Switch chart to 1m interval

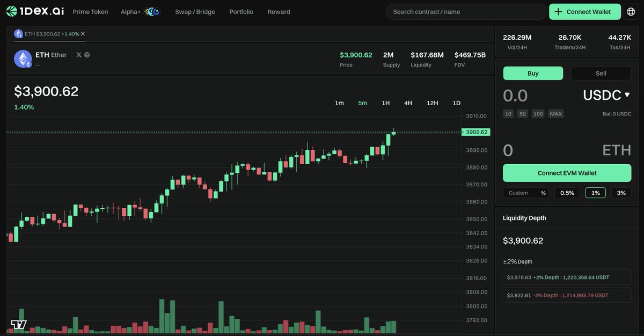(339, 103)
